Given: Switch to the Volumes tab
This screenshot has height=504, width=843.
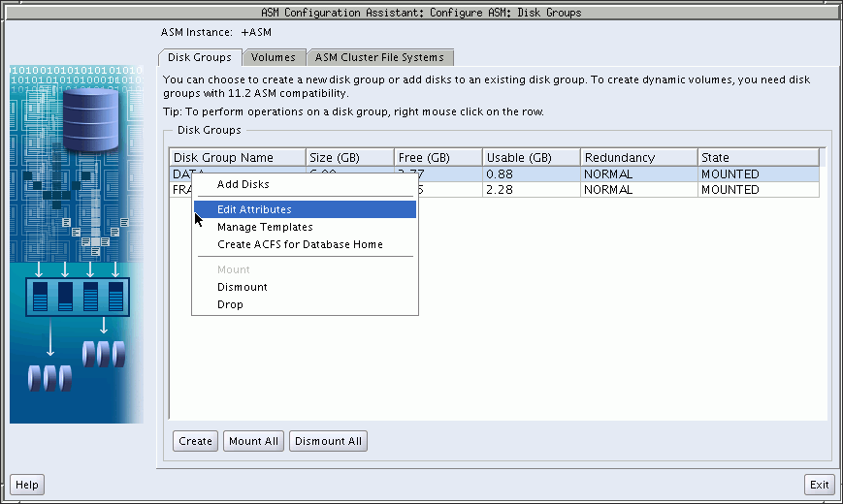Looking at the screenshot, I should point(274,57).
